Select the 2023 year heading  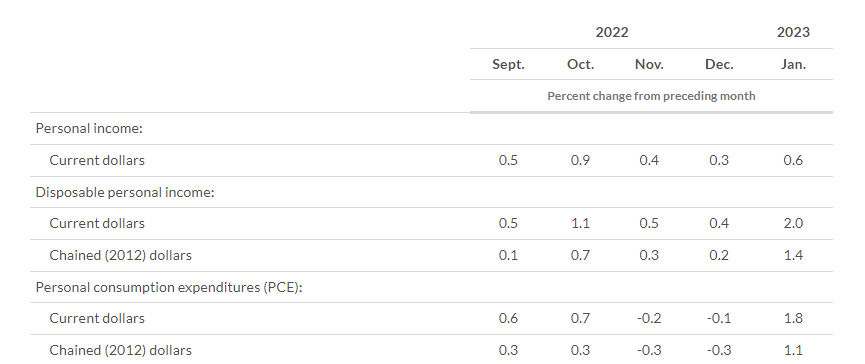[793, 33]
